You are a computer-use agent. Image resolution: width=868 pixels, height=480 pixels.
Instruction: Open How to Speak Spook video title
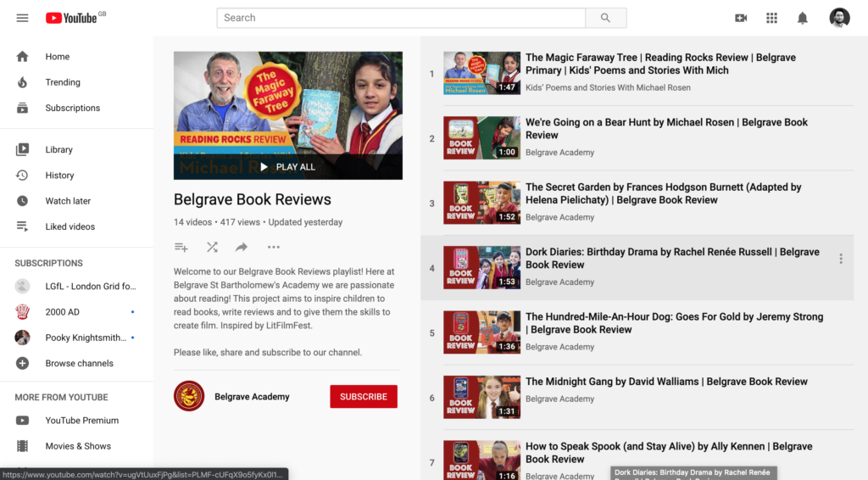point(669,452)
